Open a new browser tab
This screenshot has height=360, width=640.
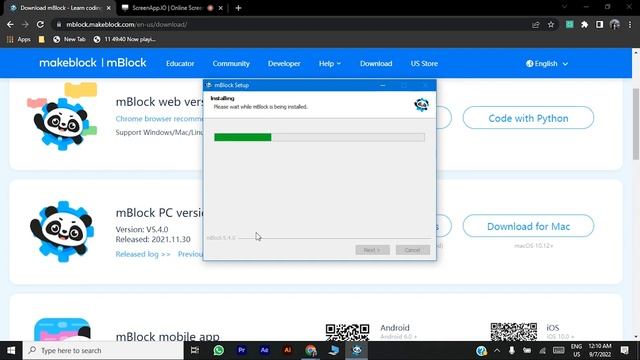238,8
